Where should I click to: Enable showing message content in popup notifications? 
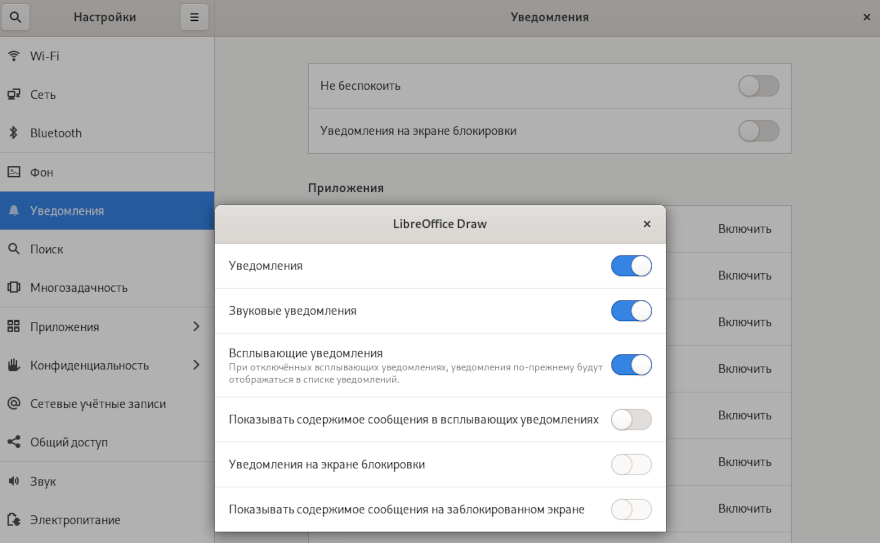point(631,420)
